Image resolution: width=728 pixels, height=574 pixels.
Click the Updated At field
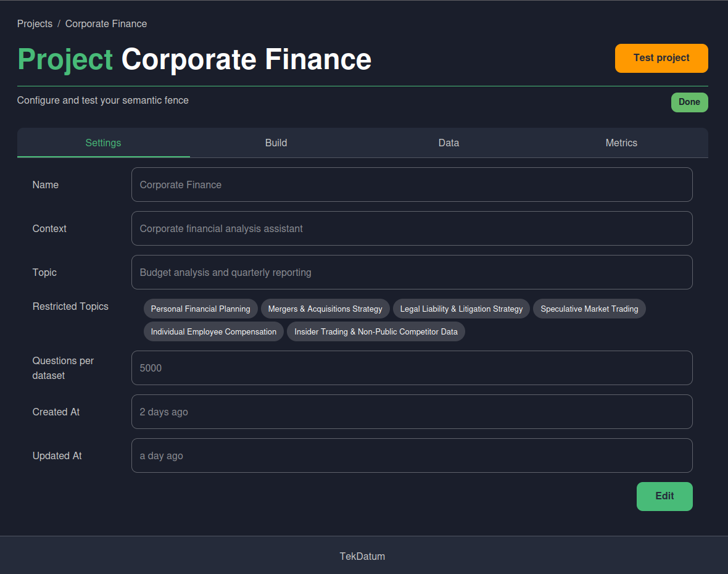click(x=412, y=455)
